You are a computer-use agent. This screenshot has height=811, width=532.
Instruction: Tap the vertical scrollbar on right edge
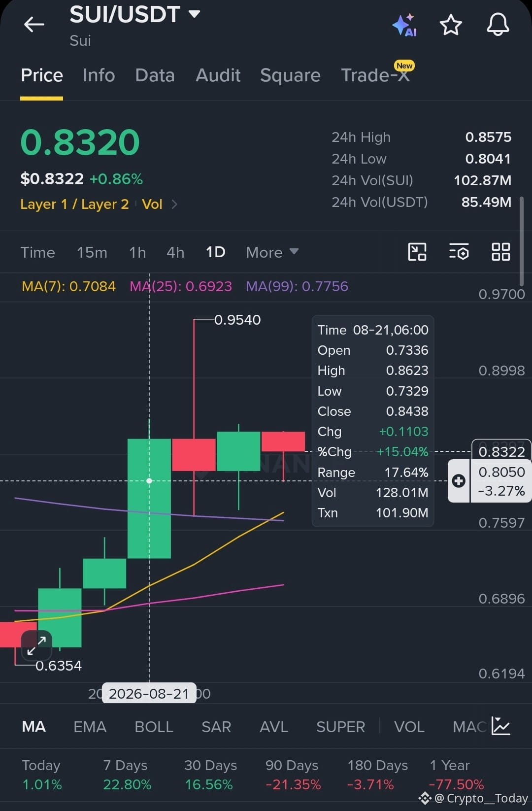click(x=522, y=241)
